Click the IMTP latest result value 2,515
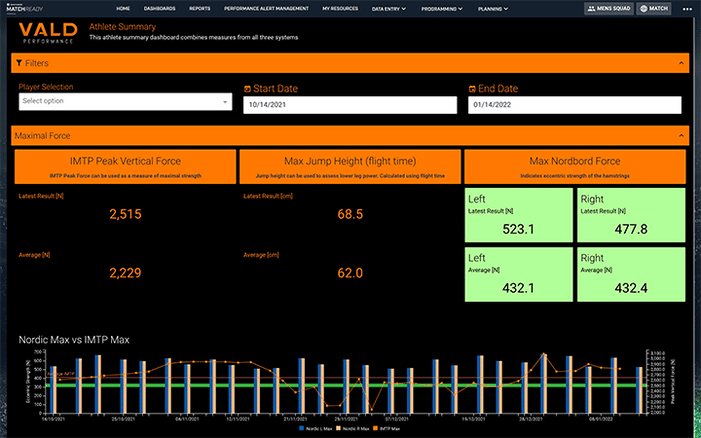This screenshot has height=438, width=701. tap(125, 214)
